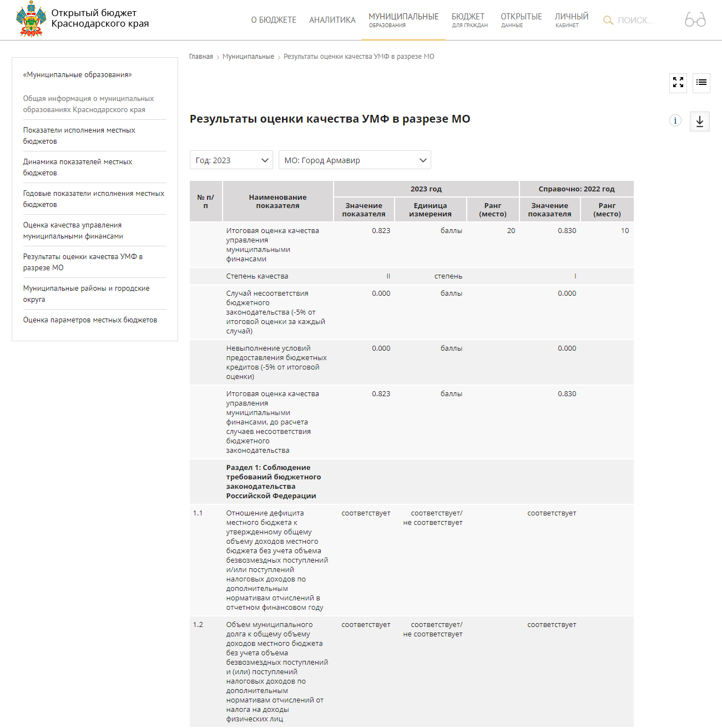Click the search magnifier icon
This screenshot has height=728, width=722.
pyautogui.click(x=608, y=21)
